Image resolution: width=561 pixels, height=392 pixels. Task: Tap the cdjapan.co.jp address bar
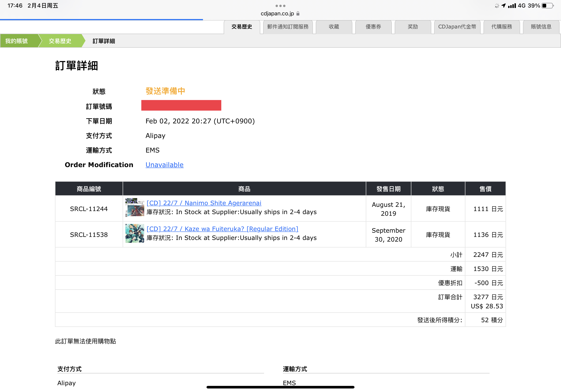pyautogui.click(x=277, y=13)
